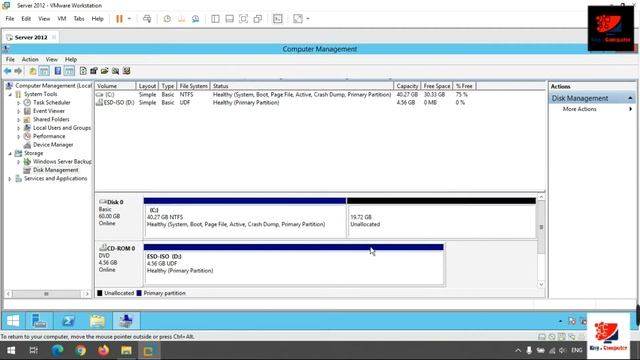Open VMware Edit menu

[x=26, y=19]
